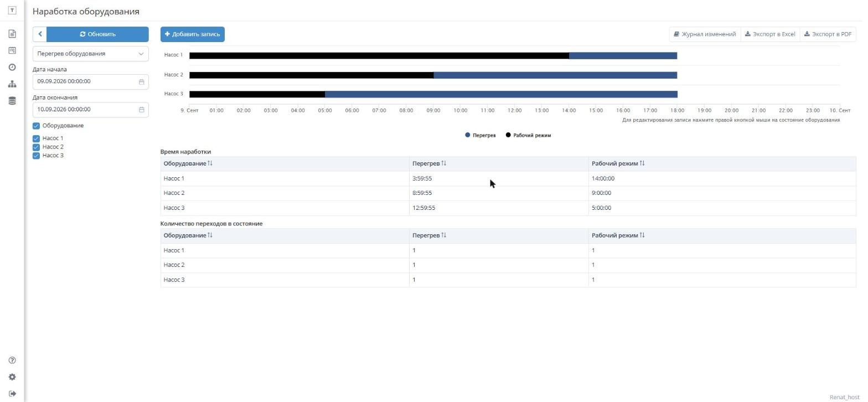Uncheck the Насос 3 checkbox

click(37, 156)
